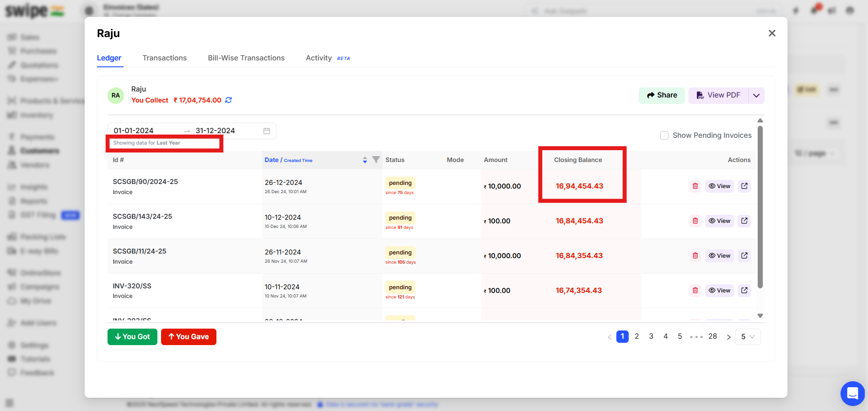Expand the View PDF options arrow
868x411 pixels.
756,95
